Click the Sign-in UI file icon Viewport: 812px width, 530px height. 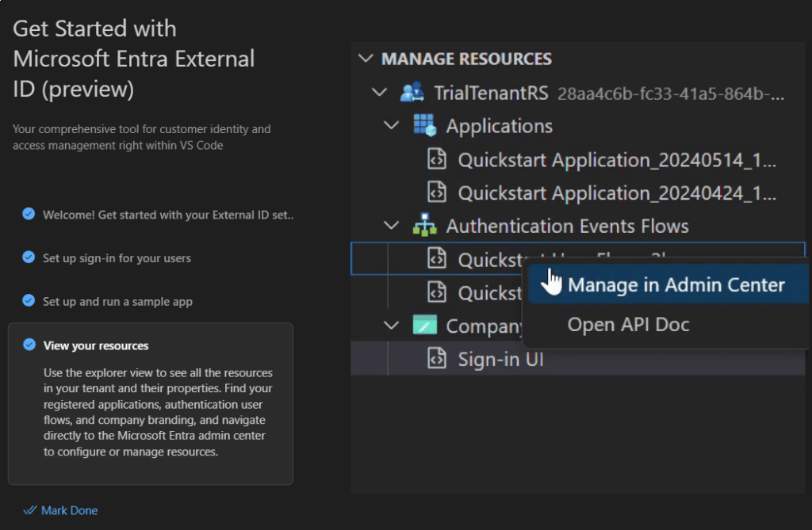click(x=436, y=359)
